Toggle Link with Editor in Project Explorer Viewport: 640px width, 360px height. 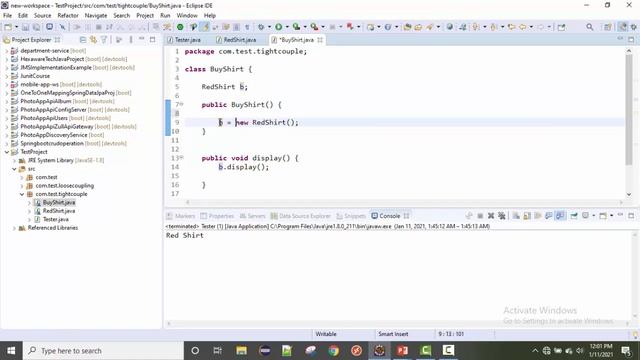tap(93, 40)
